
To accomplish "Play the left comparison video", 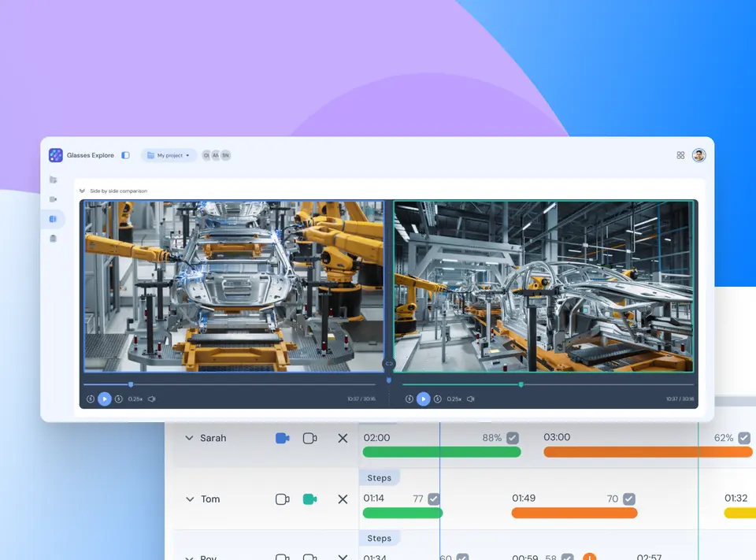I will [x=104, y=399].
